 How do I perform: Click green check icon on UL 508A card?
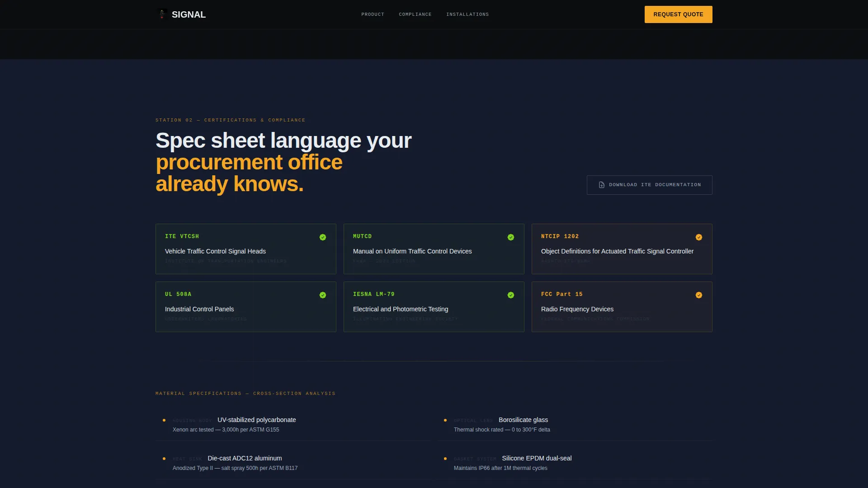[x=323, y=295]
